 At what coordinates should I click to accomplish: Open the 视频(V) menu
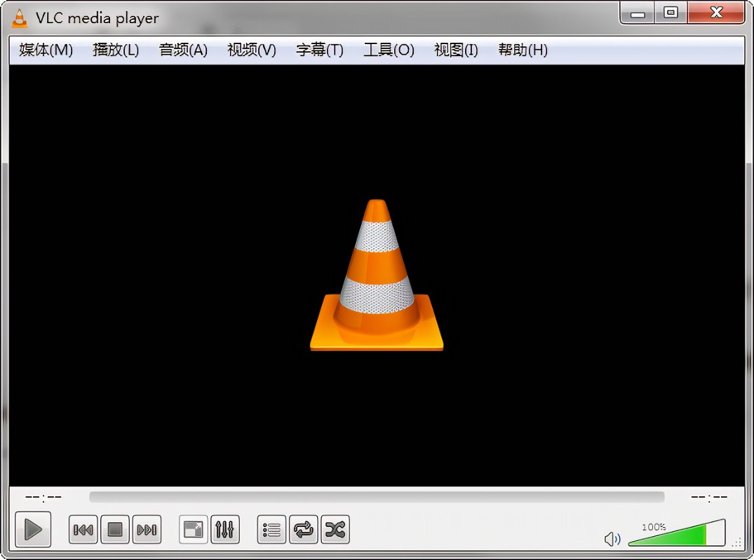pyautogui.click(x=250, y=50)
